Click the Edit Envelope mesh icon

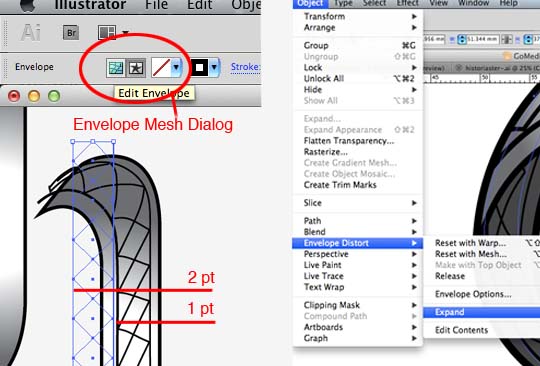point(116,68)
